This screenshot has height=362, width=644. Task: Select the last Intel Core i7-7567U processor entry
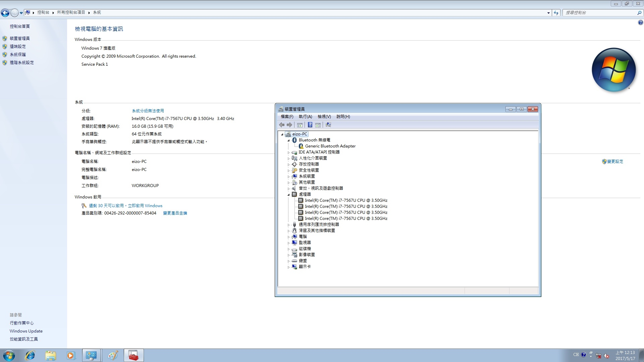[x=346, y=219]
